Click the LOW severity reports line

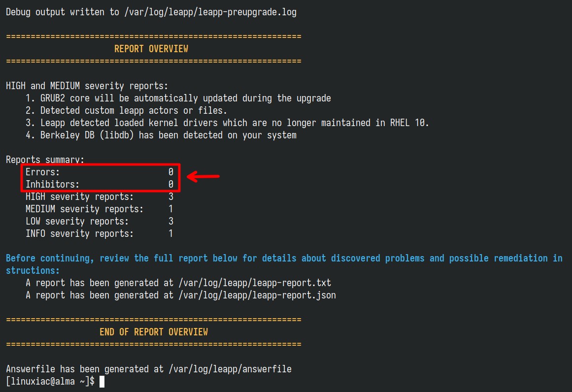click(x=99, y=221)
